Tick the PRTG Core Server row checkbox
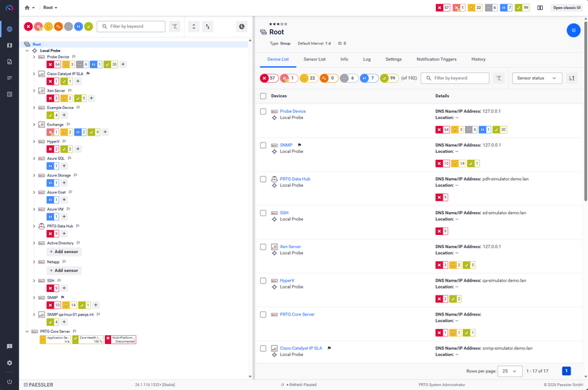The image size is (588, 390). click(x=263, y=315)
